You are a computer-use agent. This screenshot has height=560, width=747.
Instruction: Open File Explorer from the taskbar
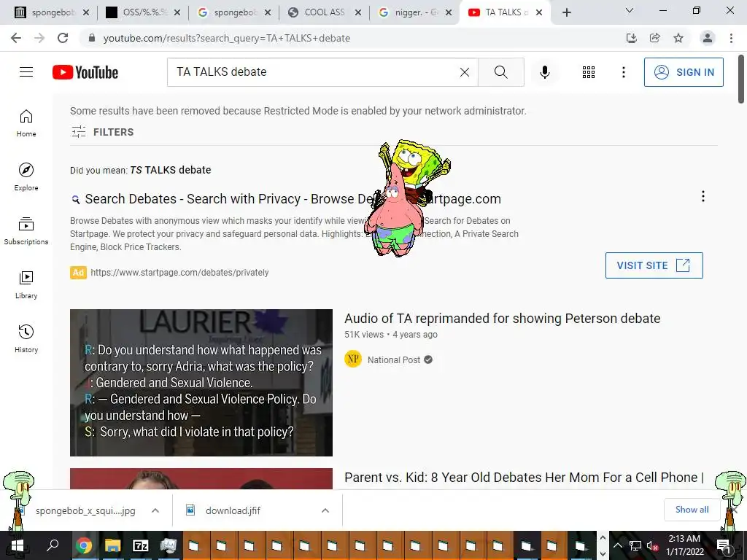pos(112,545)
